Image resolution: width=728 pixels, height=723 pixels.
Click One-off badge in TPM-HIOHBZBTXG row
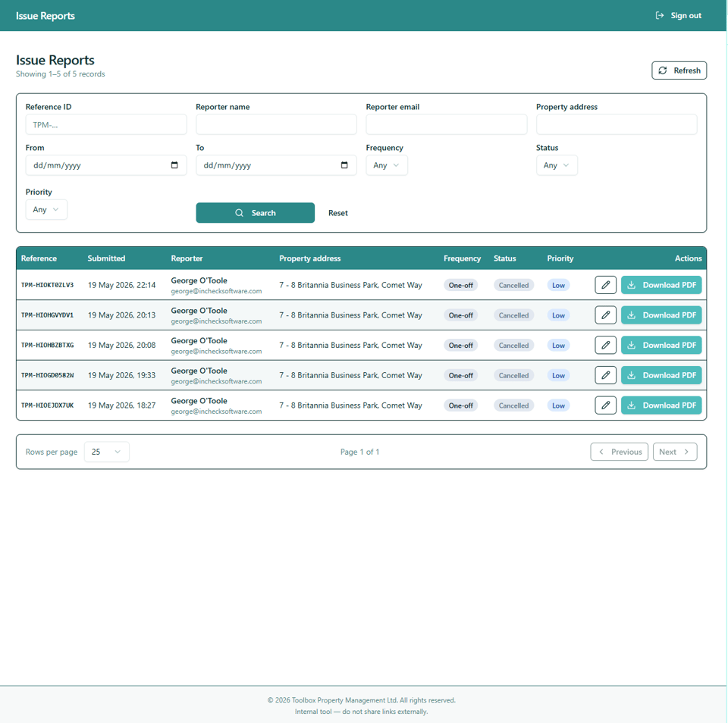(460, 346)
